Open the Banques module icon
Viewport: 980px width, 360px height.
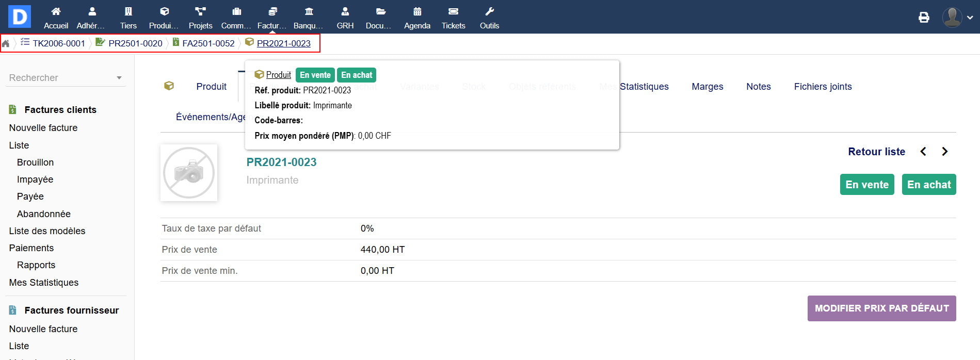309,12
